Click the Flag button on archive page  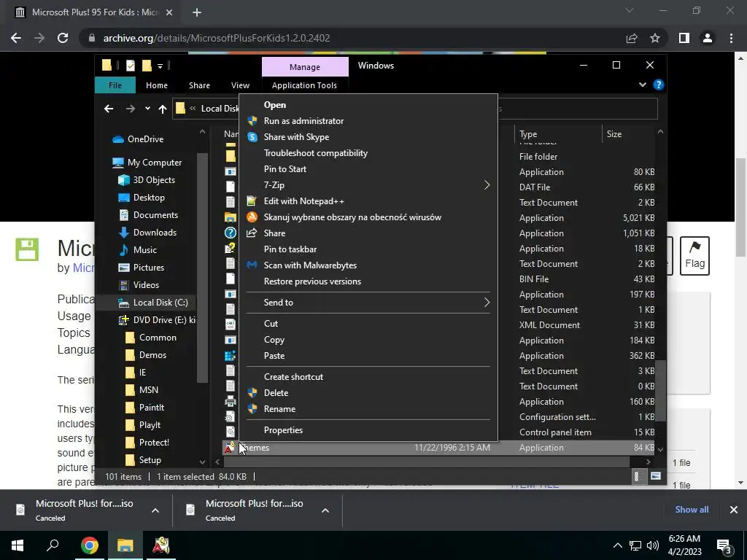tap(694, 256)
